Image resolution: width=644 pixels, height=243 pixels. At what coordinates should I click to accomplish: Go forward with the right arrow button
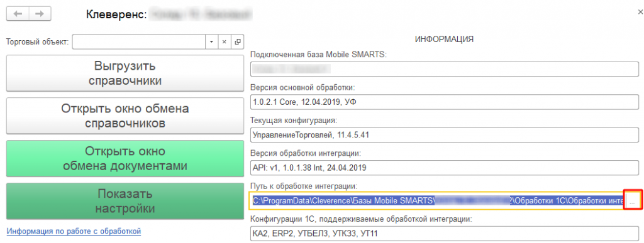(x=40, y=14)
